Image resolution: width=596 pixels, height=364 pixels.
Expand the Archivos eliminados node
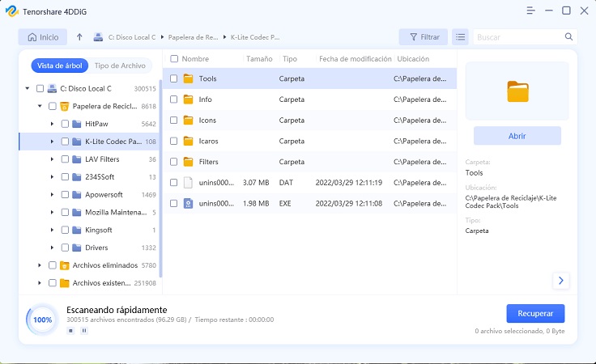click(40, 265)
